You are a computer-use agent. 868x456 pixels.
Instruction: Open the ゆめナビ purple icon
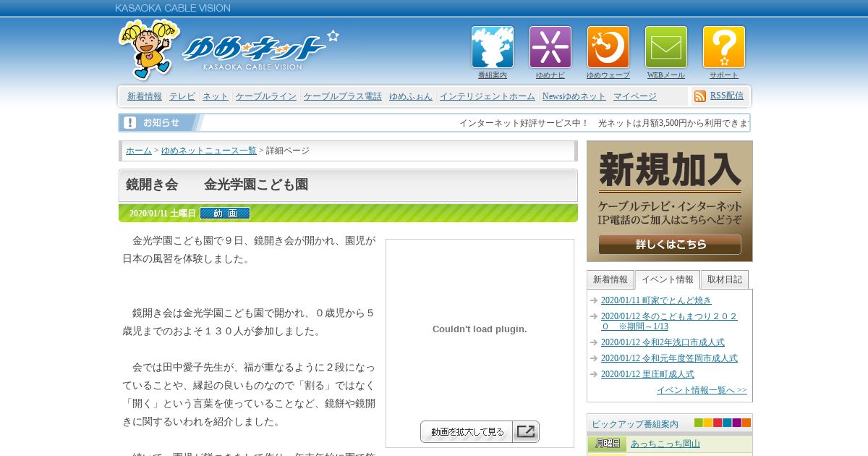[550, 47]
